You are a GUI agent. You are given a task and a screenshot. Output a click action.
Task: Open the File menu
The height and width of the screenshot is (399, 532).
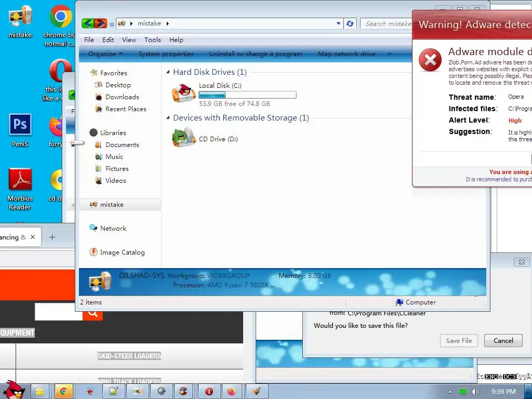[x=89, y=39]
